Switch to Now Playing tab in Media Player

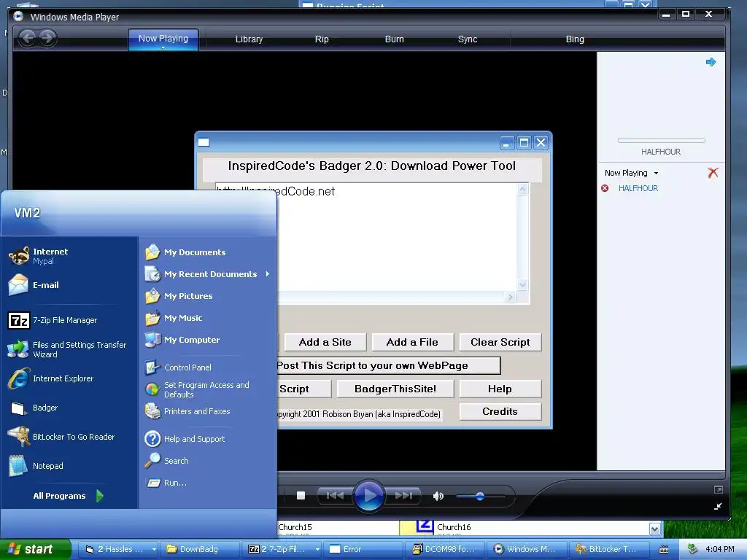163,39
